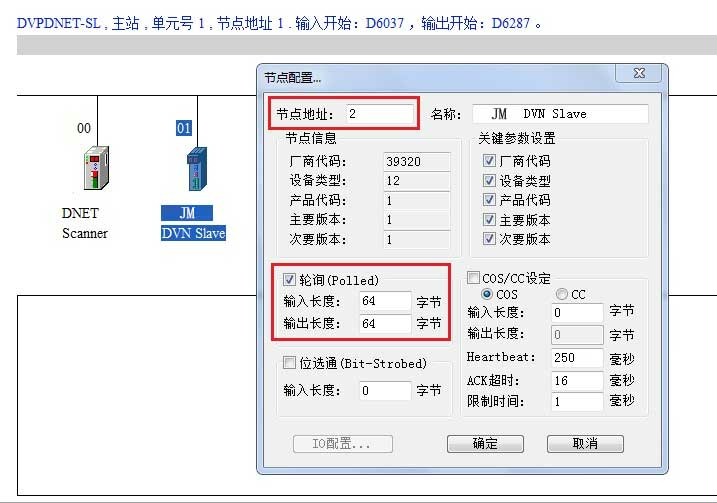
Task: Click the 节点地址 input field
Action: (x=378, y=114)
